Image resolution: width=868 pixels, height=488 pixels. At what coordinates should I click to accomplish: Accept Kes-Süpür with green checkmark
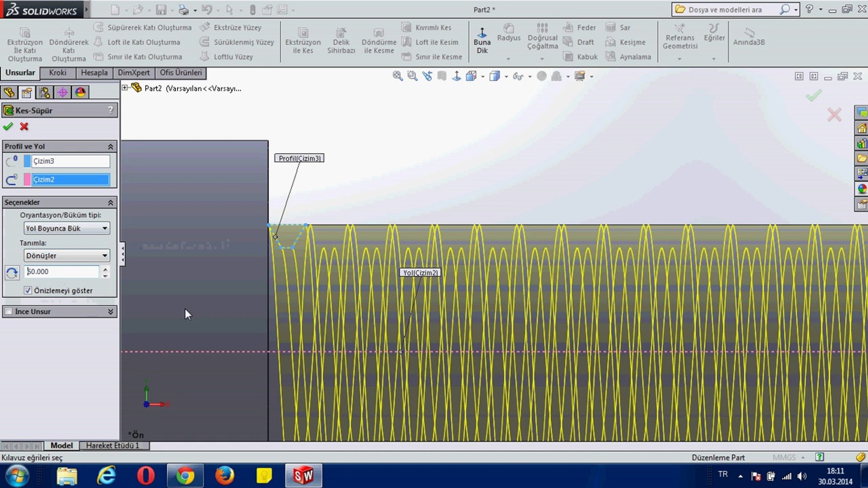[8, 127]
